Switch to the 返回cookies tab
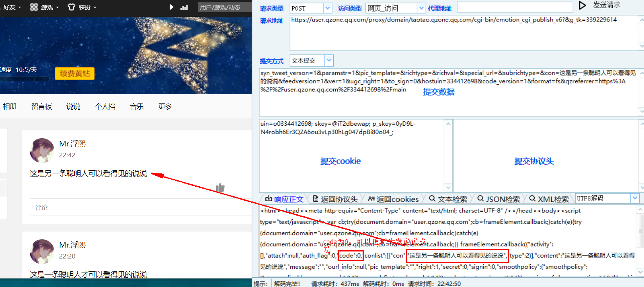 coord(393,199)
